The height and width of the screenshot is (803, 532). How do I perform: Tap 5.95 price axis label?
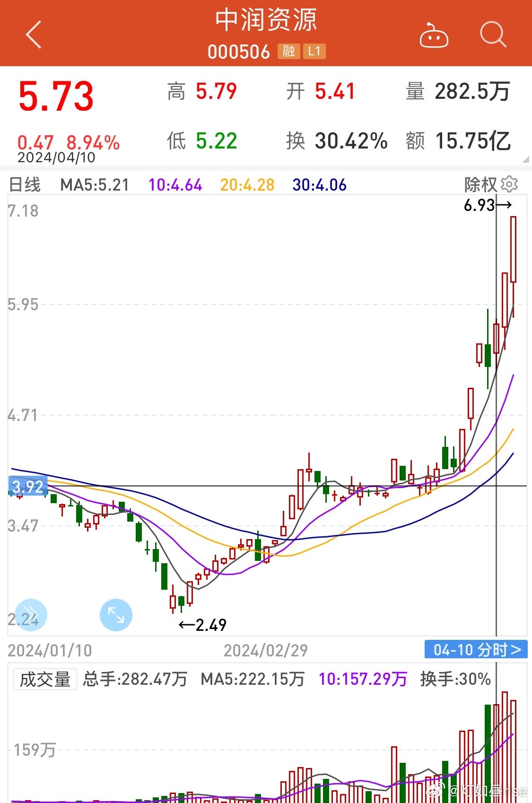click(23, 305)
